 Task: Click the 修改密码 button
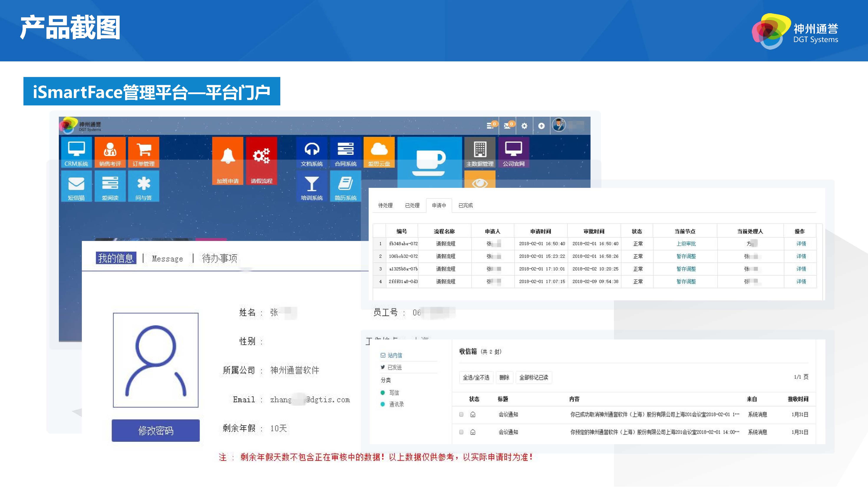coord(156,431)
